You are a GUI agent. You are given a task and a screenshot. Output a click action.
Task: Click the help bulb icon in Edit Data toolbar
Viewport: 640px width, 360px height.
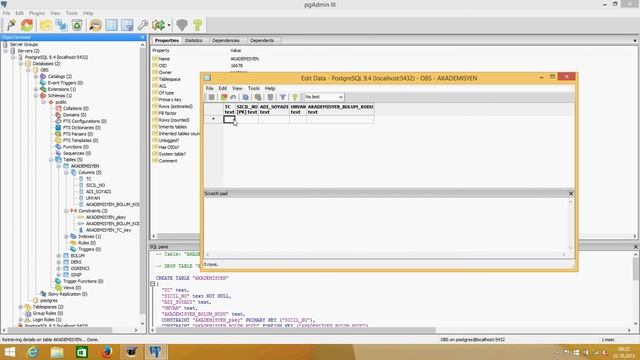pos(295,97)
